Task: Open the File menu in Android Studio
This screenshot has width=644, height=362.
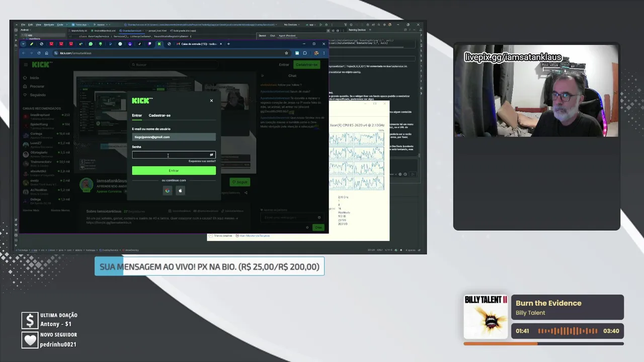Action: 23,25
